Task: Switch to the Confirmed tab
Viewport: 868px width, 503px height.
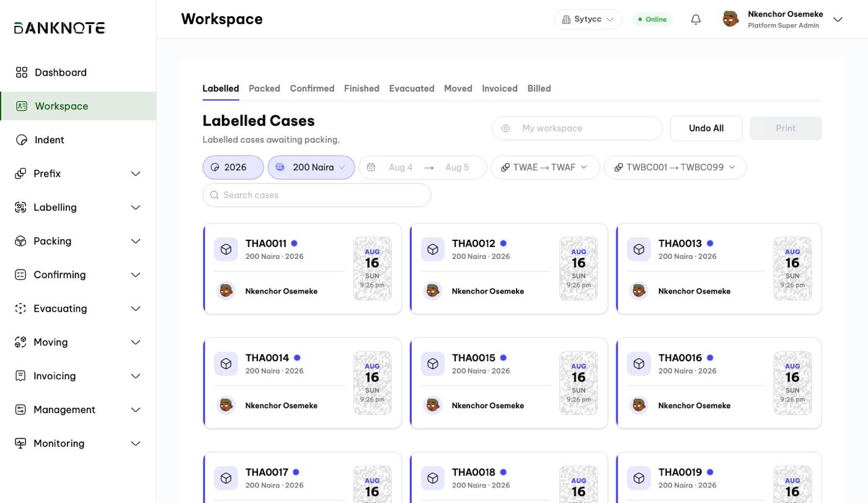Action: 312,89
